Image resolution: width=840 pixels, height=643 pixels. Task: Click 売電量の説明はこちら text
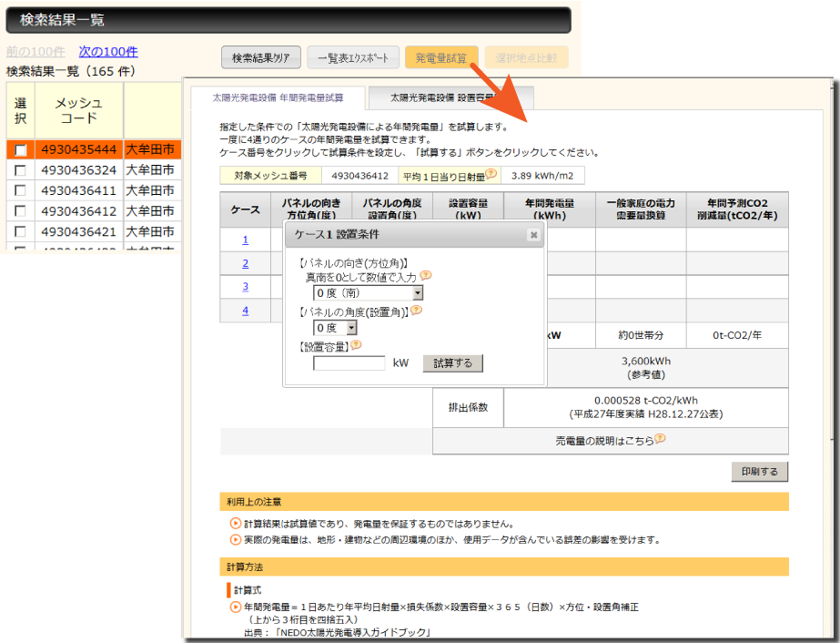pyautogui.click(x=604, y=441)
